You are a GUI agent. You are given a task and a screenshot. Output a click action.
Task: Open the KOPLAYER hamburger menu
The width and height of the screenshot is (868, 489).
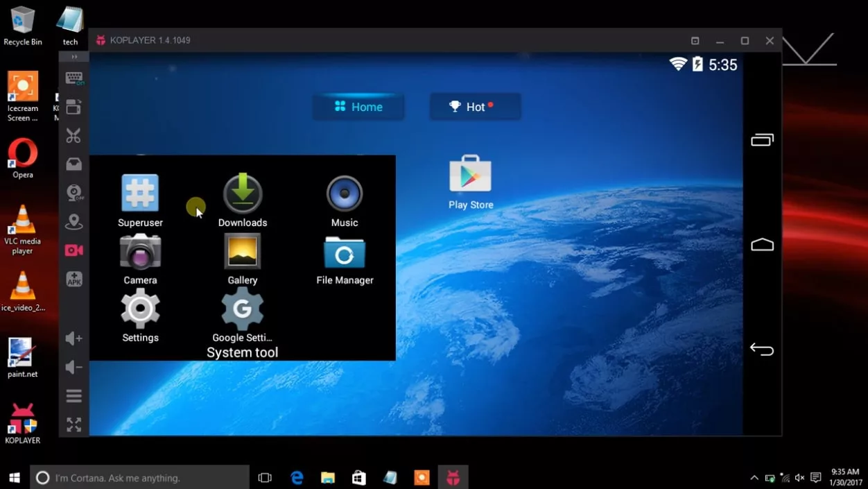coord(73,396)
